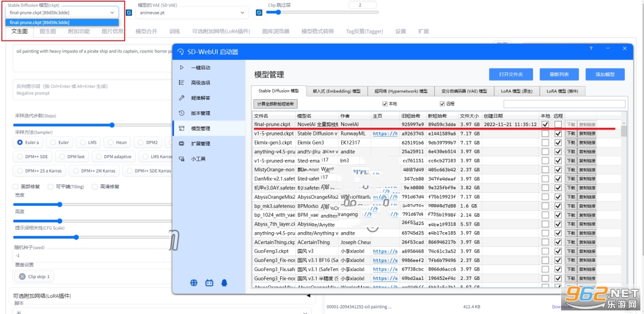
Task: Select the DPM++ SDE sampler
Action: pos(33,156)
